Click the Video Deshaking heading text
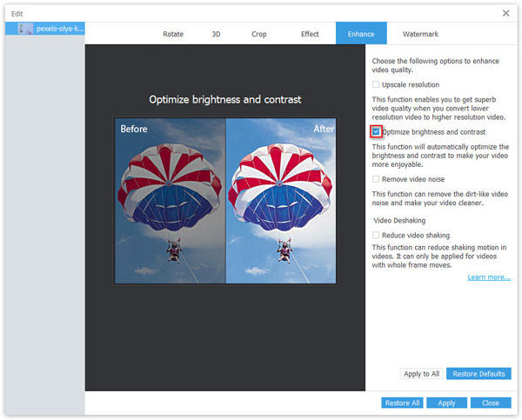This screenshot has height=420, width=522. pos(399,220)
